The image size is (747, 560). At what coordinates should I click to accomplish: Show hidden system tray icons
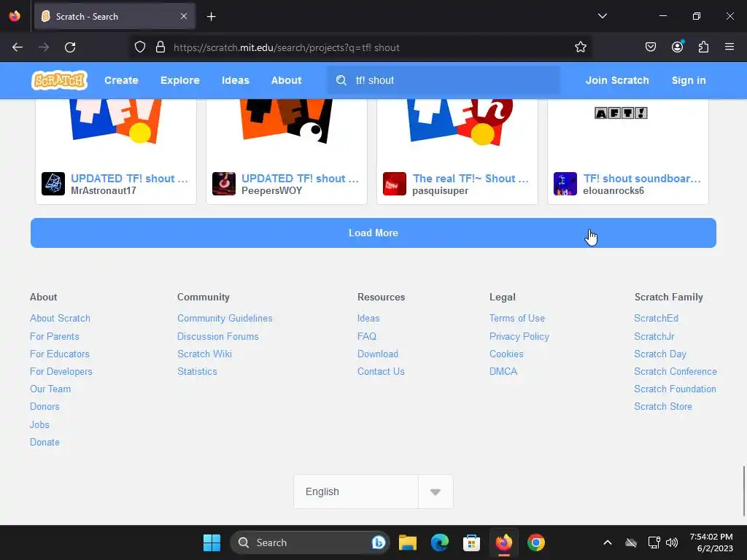tap(608, 542)
